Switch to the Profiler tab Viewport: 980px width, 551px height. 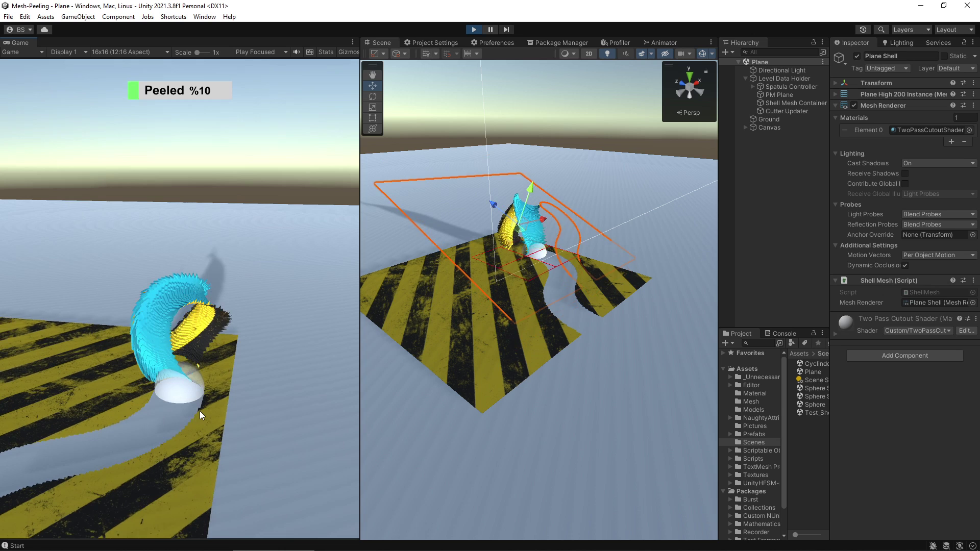click(615, 43)
